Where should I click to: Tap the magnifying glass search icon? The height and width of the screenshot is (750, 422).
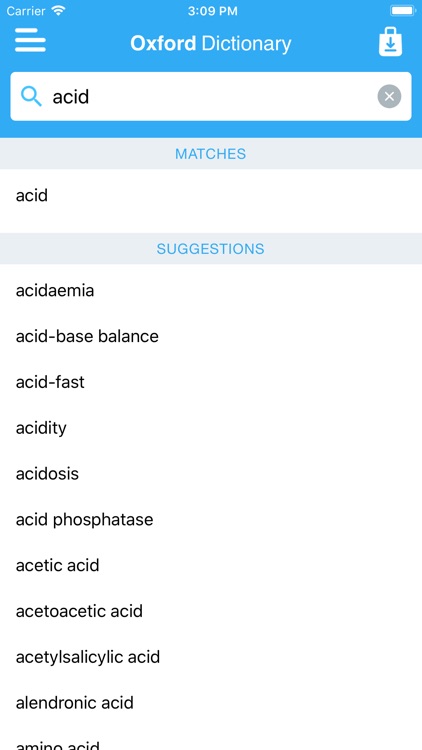click(x=31, y=97)
